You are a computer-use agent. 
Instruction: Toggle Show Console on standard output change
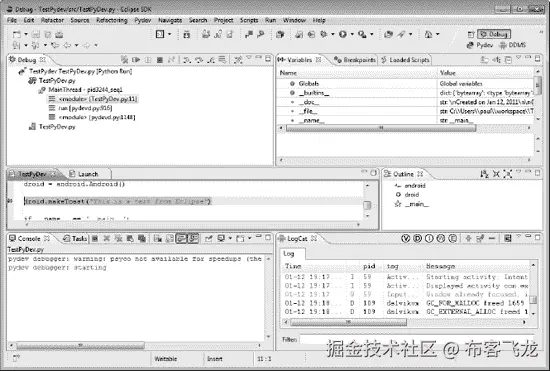click(x=181, y=239)
